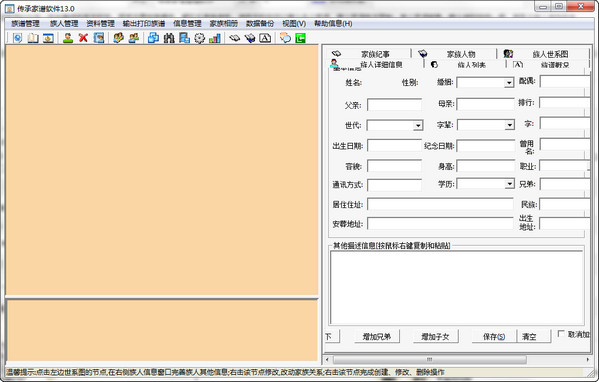Open the 视图(V) menu
This screenshot has width=599, height=382.
[294, 24]
